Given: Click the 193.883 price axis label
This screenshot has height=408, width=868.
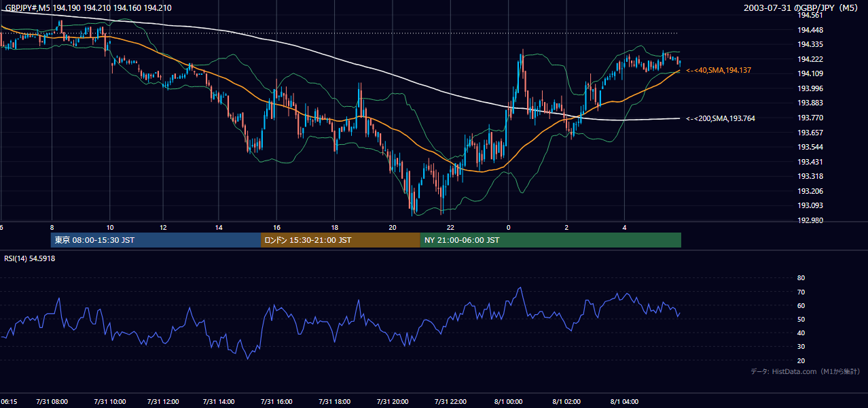Looking at the screenshot, I should tap(810, 103).
